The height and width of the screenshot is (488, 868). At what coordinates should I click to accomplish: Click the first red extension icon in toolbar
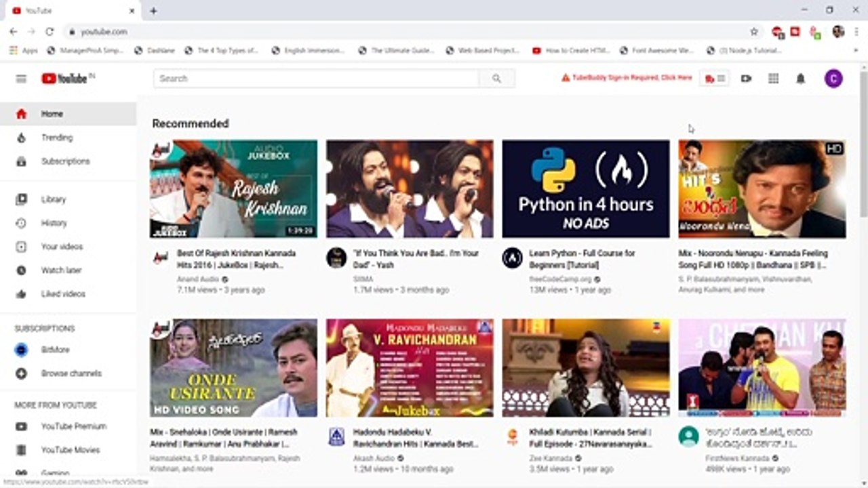pos(778,32)
